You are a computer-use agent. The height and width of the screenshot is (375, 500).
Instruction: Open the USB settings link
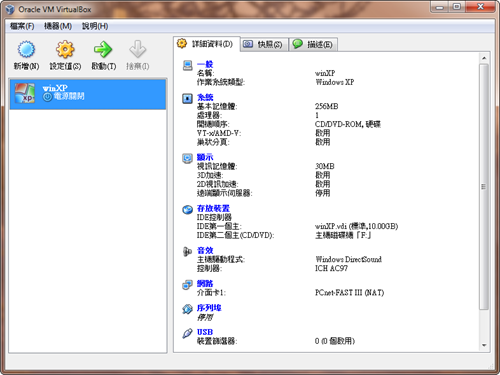pos(205,332)
